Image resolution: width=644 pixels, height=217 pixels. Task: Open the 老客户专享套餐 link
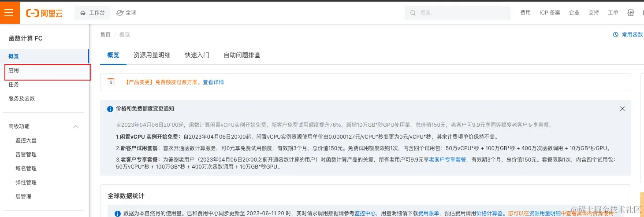coord(447,160)
